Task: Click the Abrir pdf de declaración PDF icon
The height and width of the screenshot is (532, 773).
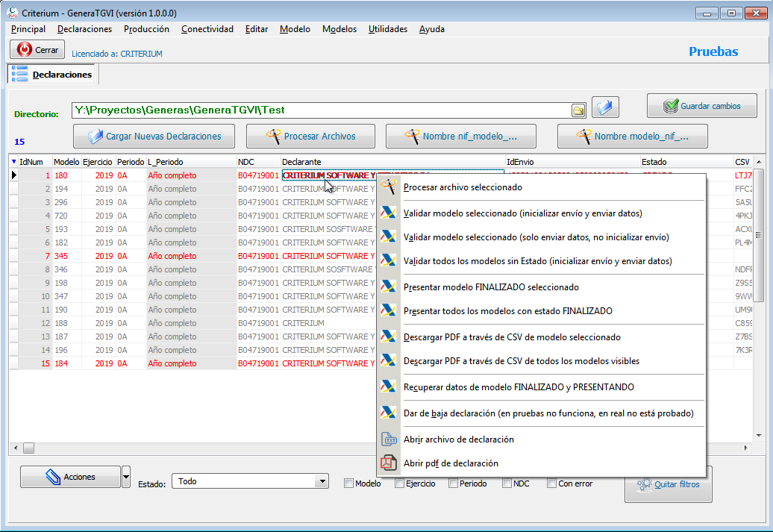Action: point(389,463)
